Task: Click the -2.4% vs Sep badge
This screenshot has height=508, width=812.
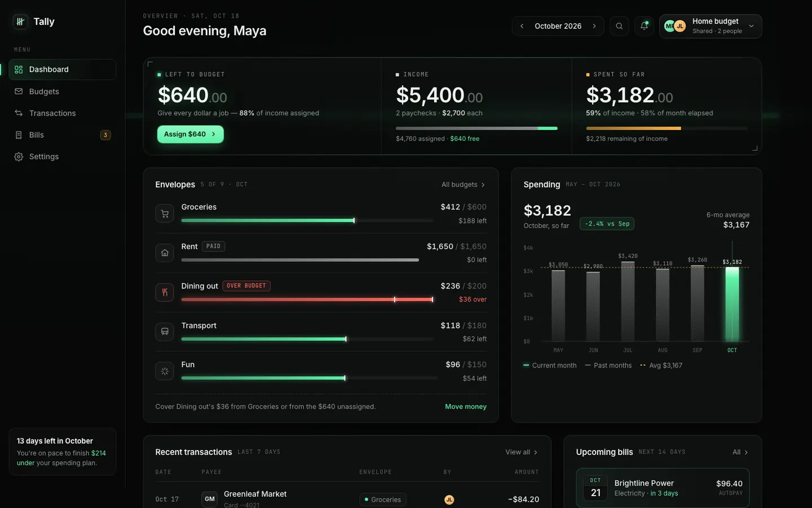Action: (x=607, y=224)
